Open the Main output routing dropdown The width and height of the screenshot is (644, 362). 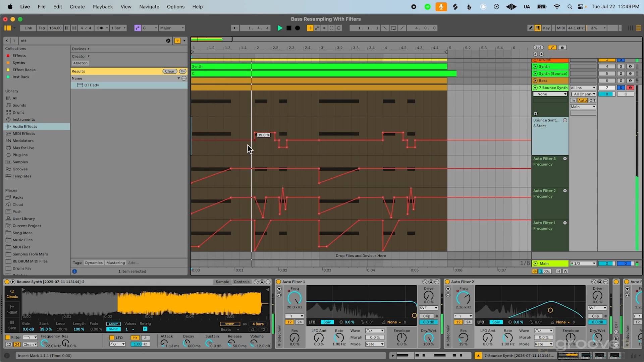[583, 107]
